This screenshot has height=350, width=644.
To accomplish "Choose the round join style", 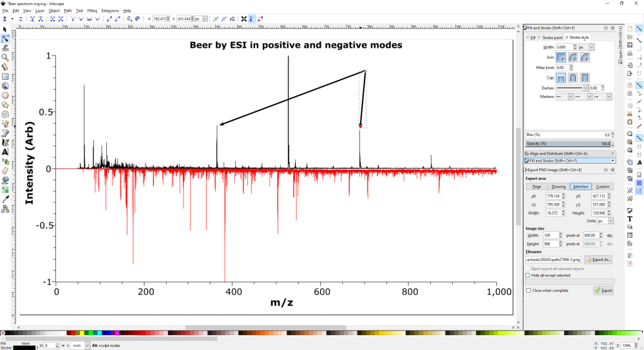I will coord(573,57).
